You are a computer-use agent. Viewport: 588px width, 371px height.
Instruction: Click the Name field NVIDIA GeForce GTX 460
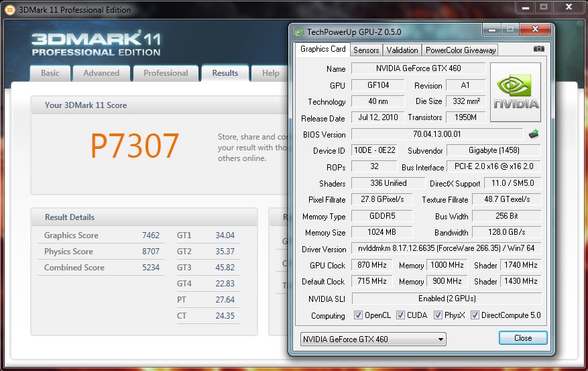[x=418, y=68]
